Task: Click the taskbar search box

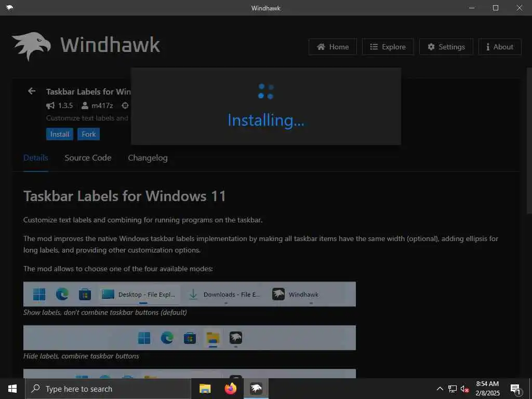Action: point(108,389)
